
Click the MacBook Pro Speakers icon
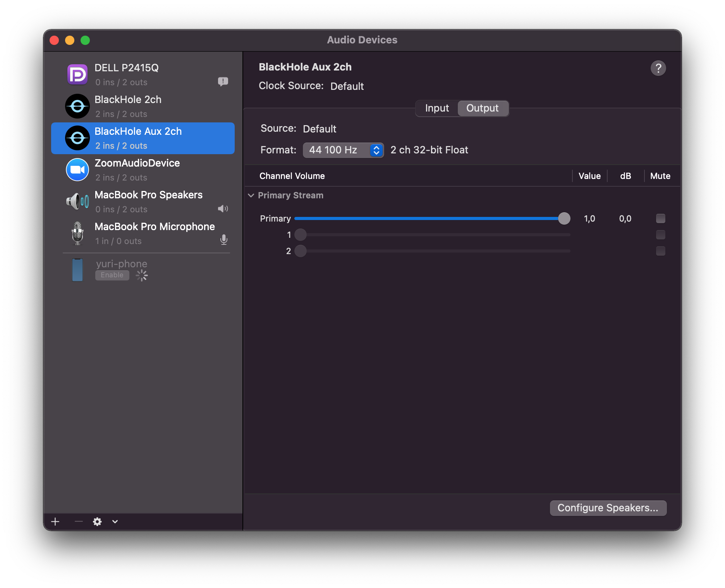[77, 201]
